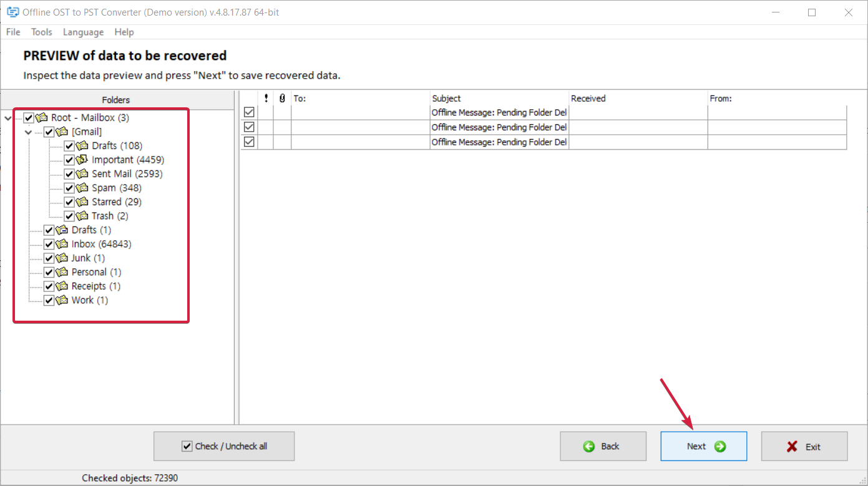This screenshot has height=486, width=868.
Task: Sort messages by the To: column
Action: point(361,98)
